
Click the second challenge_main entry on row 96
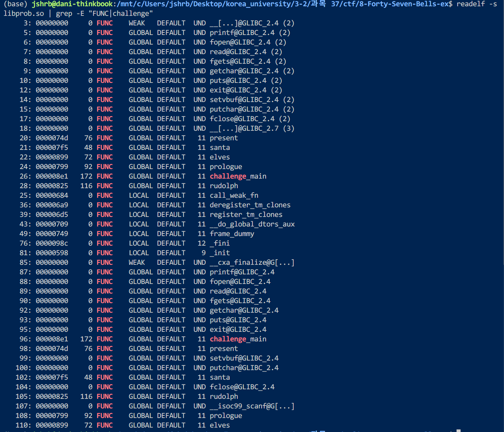[238, 339]
